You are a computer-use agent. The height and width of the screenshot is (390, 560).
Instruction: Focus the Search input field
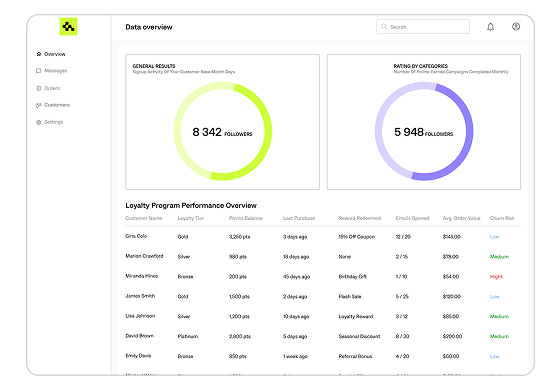(x=423, y=26)
